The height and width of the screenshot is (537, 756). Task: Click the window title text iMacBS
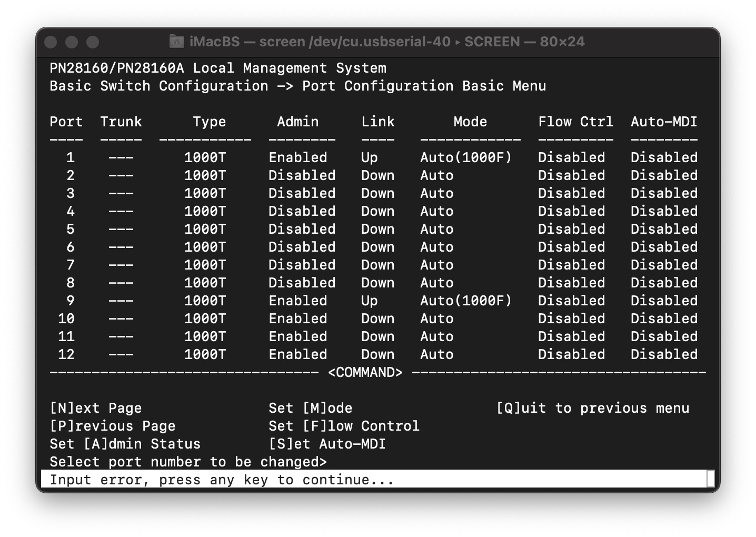click(214, 42)
